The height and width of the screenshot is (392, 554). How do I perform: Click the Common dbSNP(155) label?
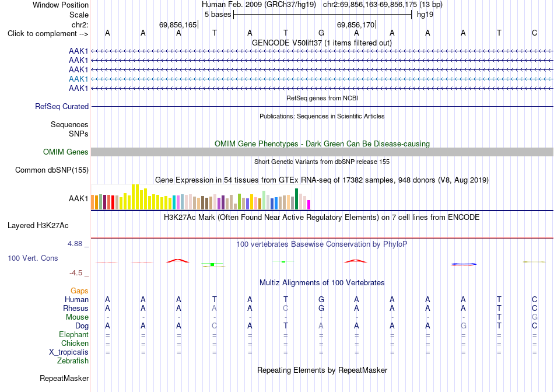pyautogui.click(x=51, y=170)
